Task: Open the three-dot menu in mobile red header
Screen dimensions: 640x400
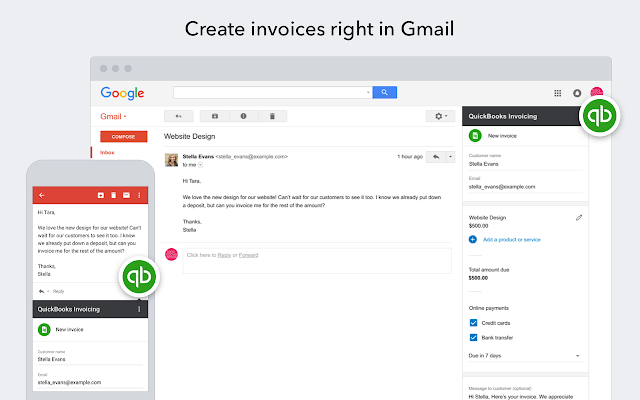Action: [139, 196]
